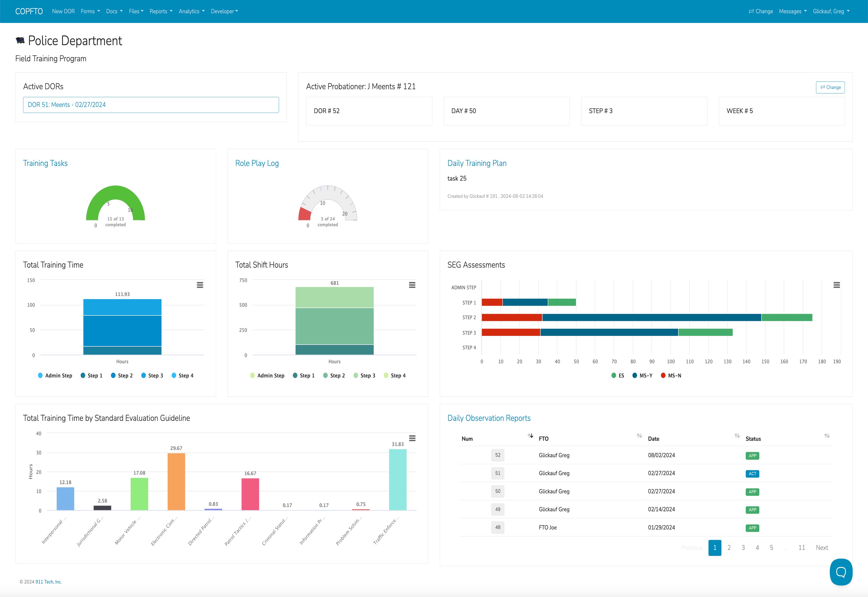Expand the Analytics dropdown menu

pyautogui.click(x=191, y=11)
